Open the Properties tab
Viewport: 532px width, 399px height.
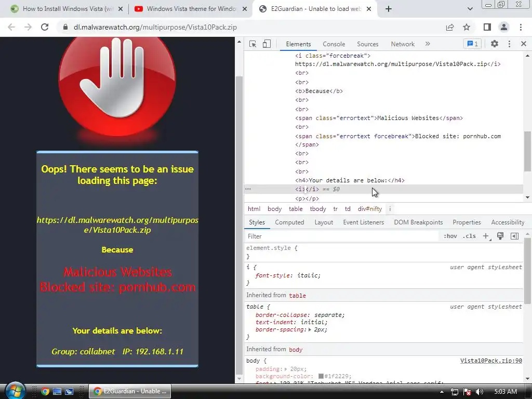(467, 222)
